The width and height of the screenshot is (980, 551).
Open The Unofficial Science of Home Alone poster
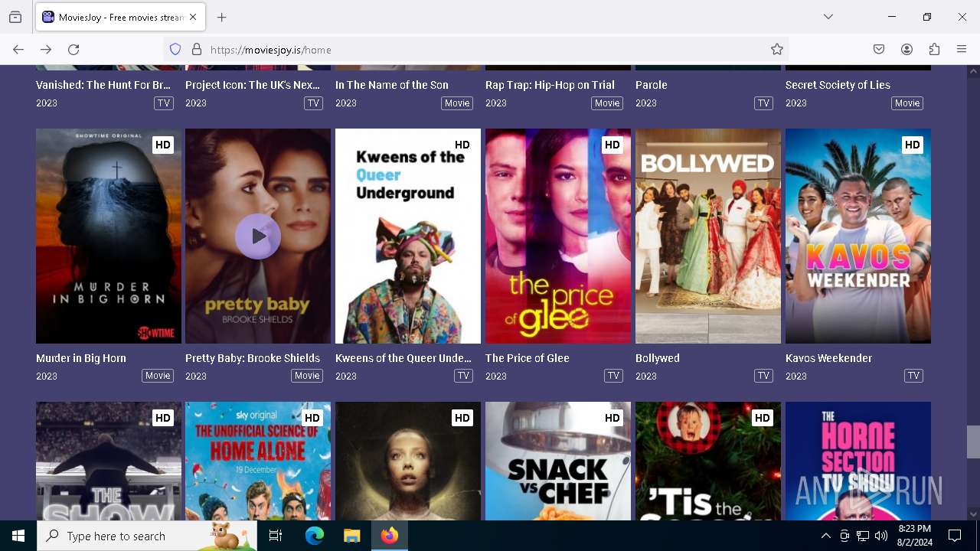(x=258, y=461)
